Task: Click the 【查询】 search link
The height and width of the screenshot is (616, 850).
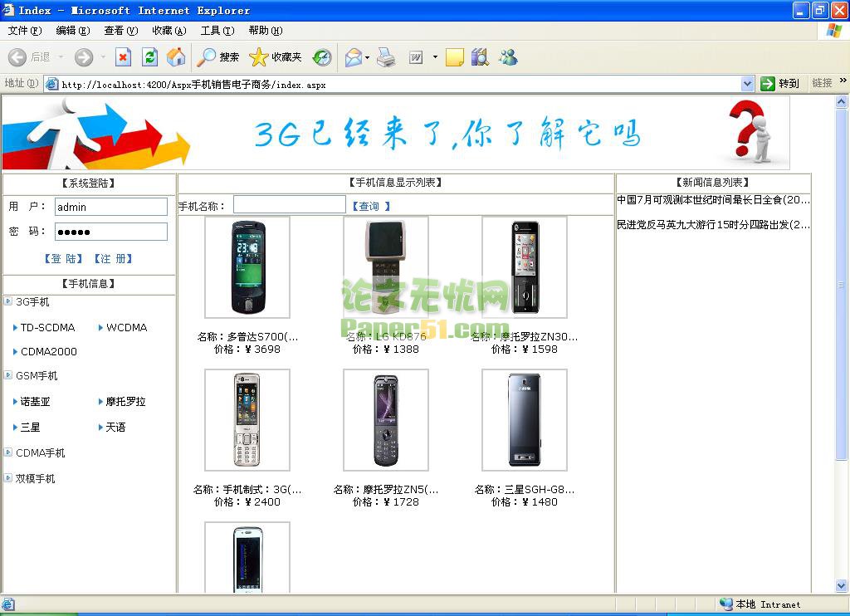Action: pyautogui.click(x=371, y=206)
